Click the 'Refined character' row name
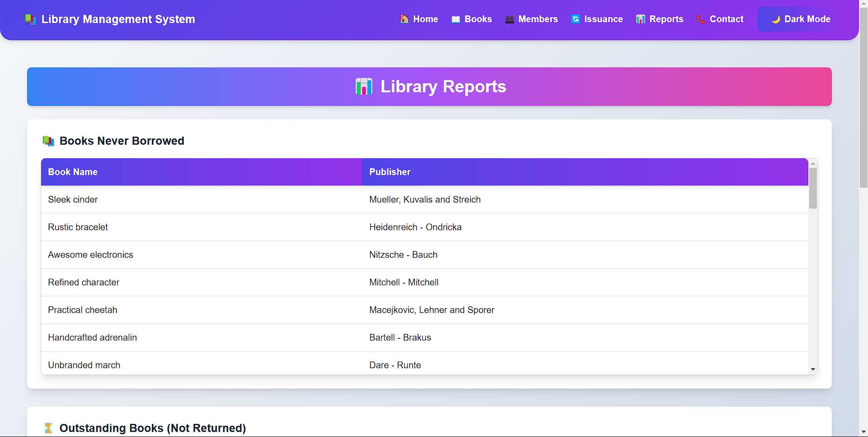Viewport: 868px width, 437px height. pyautogui.click(x=84, y=282)
